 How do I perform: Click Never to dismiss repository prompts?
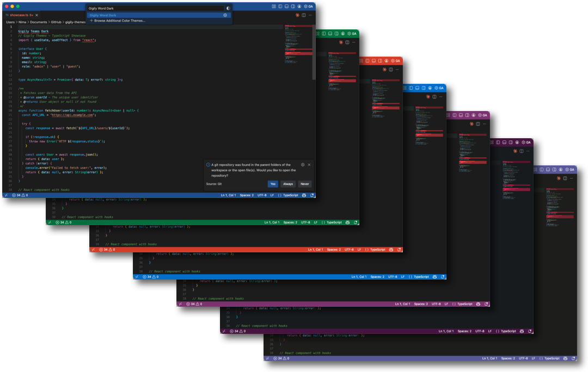[x=304, y=184]
